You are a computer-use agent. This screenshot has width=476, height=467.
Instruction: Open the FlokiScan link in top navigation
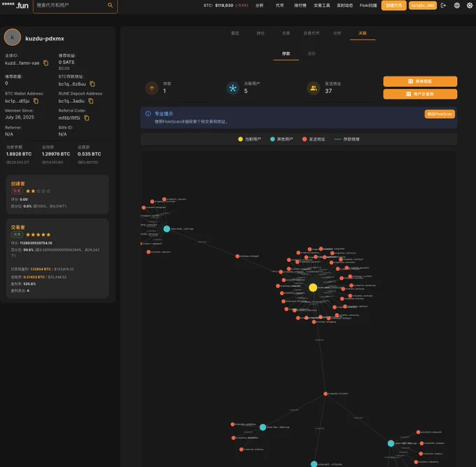368,6
